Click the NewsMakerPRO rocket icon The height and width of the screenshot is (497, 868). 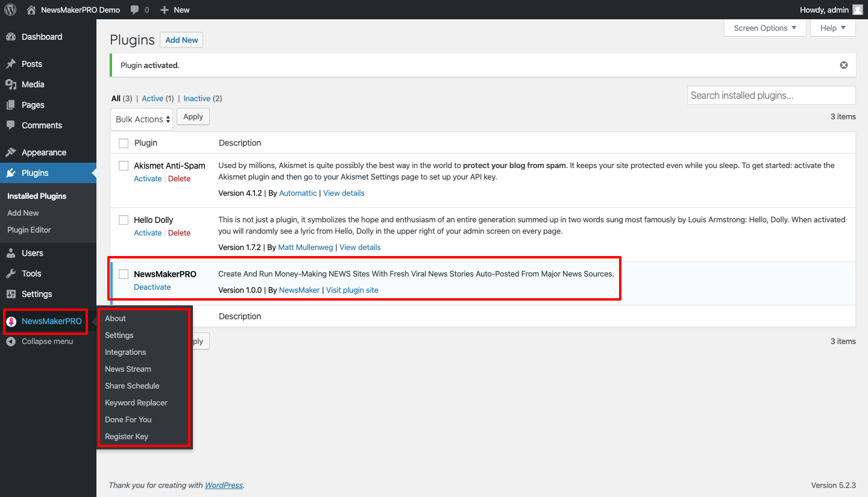[x=11, y=321]
